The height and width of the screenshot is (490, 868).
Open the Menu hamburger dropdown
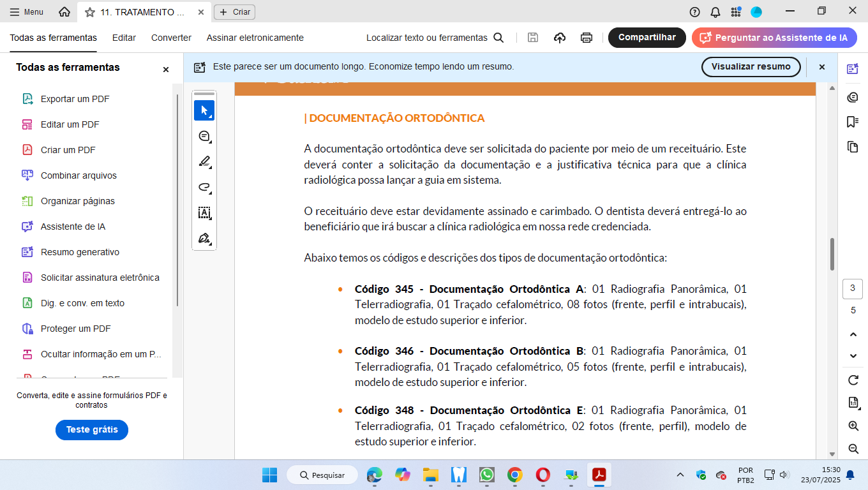point(27,12)
